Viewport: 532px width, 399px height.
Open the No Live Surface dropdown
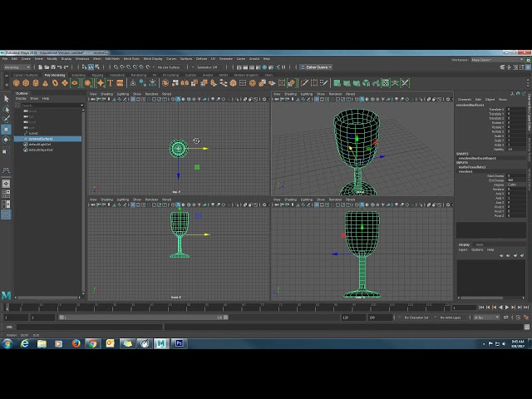[x=170, y=67]
